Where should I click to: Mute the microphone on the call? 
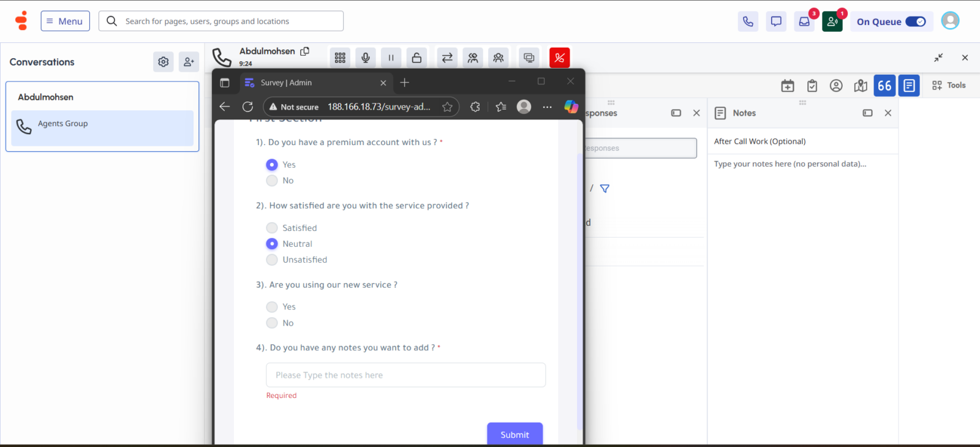[x=366, y=58]
